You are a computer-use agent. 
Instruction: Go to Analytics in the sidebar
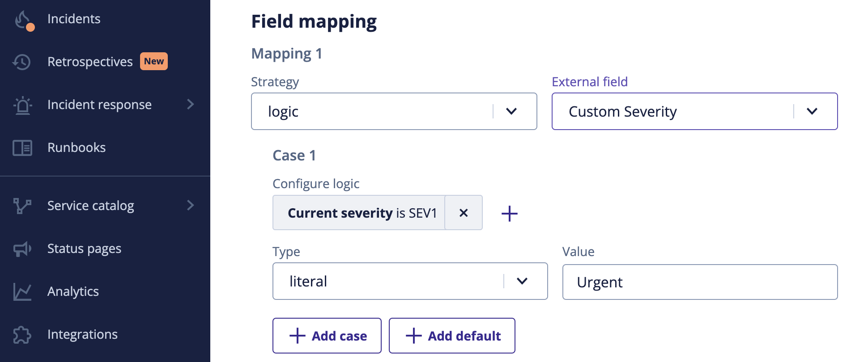click(73, 292)
